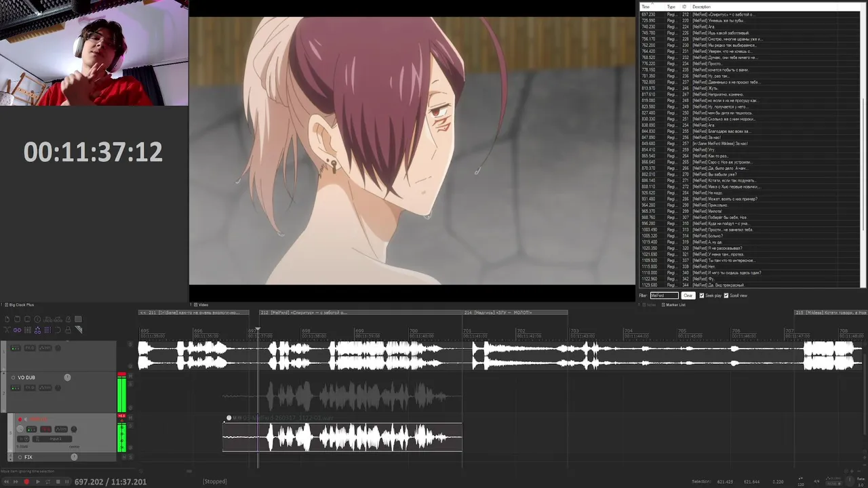The image size is (868, 488).
Task: Select the Big Clock Plus docker tab
Action: 18,305
